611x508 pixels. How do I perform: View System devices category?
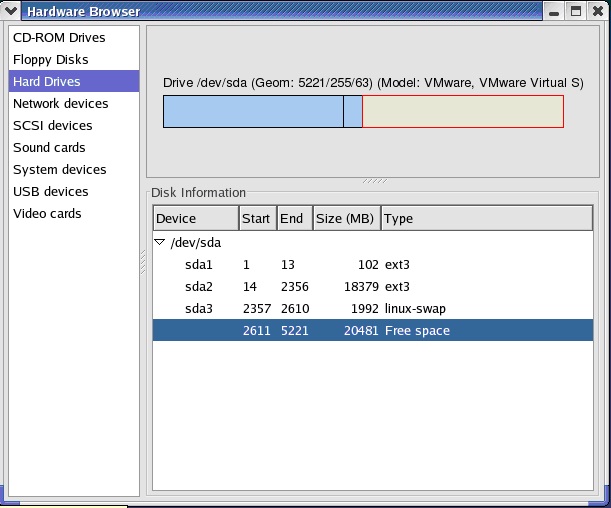59,170
